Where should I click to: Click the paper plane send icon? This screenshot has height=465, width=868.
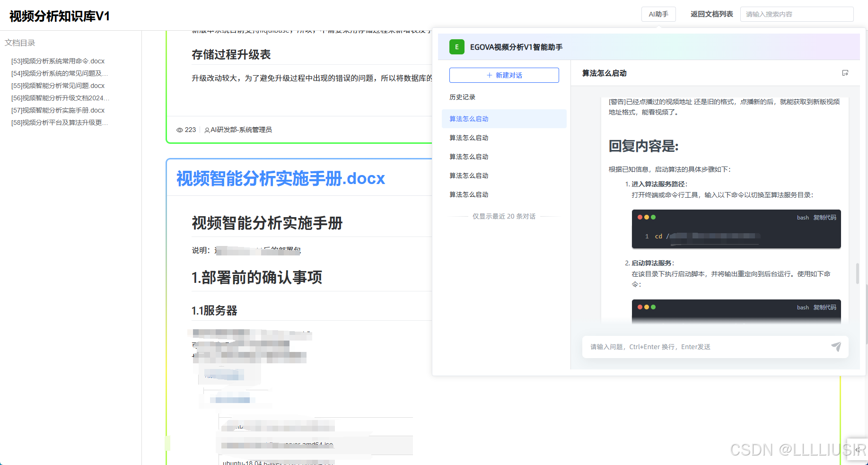(837, 347)
